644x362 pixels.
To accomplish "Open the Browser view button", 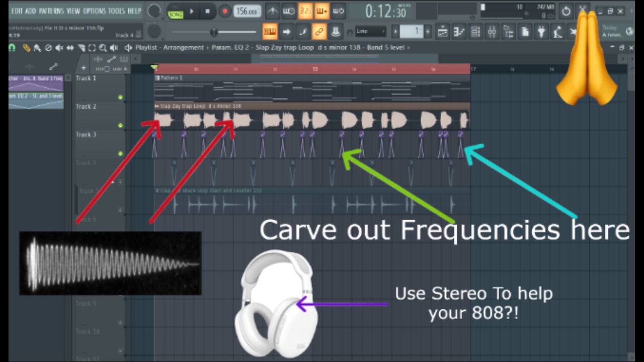I will click(509, 32).
